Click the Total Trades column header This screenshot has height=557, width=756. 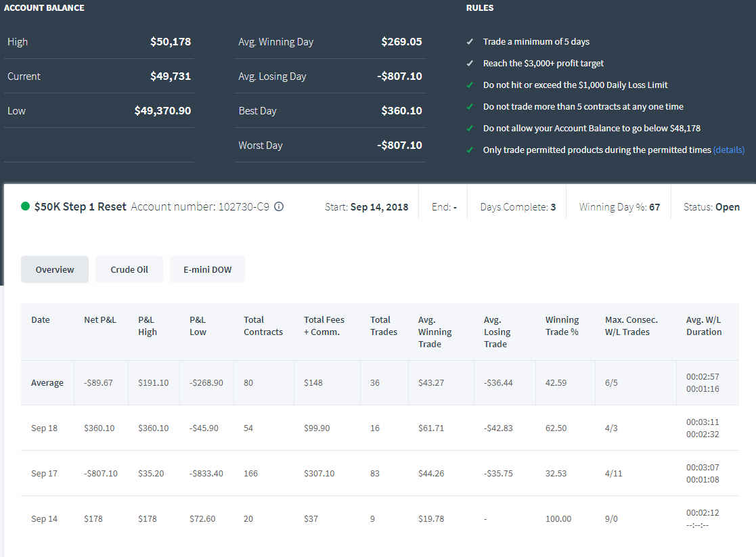coord(384,326)
